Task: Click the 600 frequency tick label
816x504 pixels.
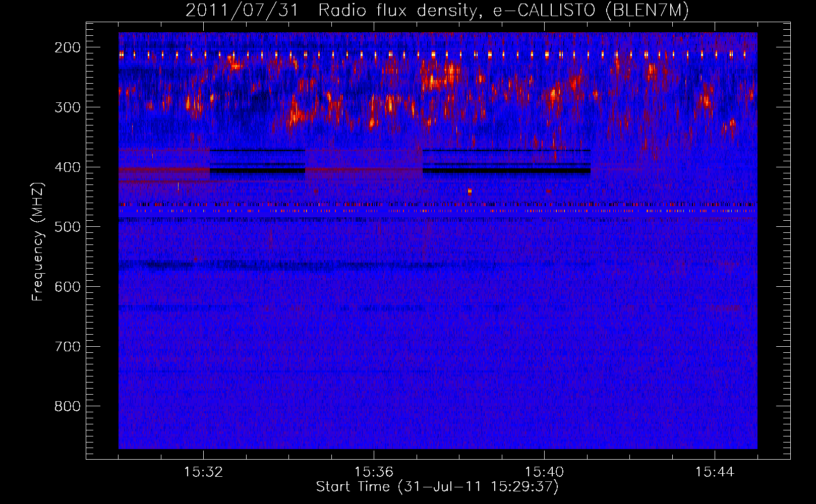Action: tap(68, 287)
